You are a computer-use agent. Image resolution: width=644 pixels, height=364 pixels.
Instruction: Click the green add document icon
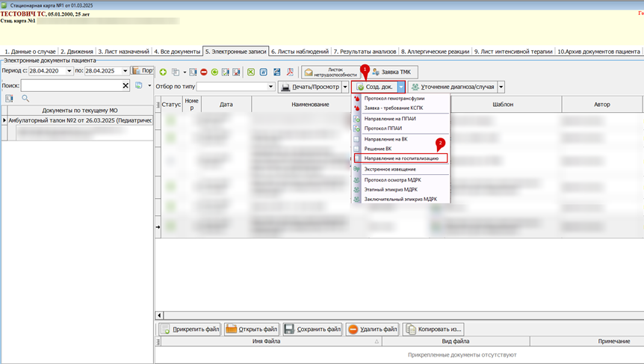pyautogui.click(x=163, y=72)
